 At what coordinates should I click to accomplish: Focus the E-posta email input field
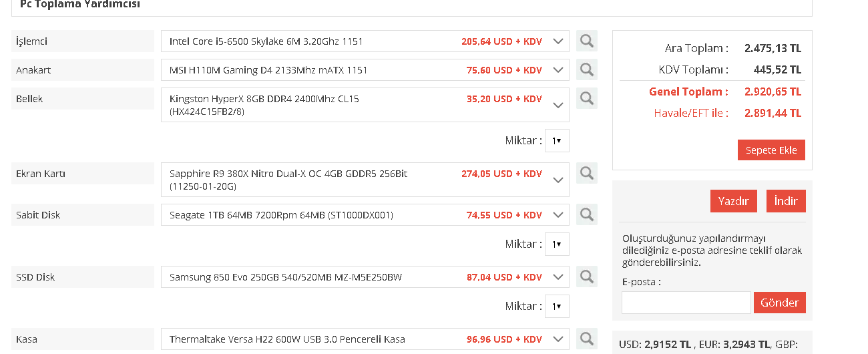coord(686,303)
